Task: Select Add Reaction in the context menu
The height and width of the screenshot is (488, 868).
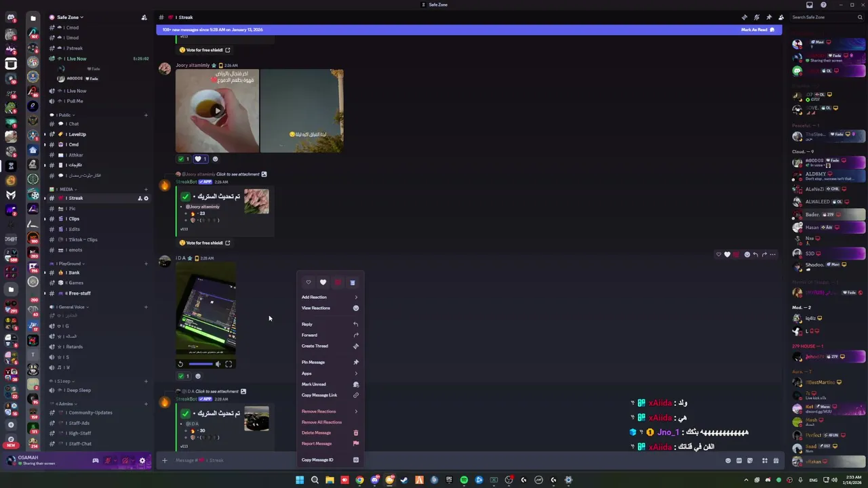Action: click(x=330, y=297)
